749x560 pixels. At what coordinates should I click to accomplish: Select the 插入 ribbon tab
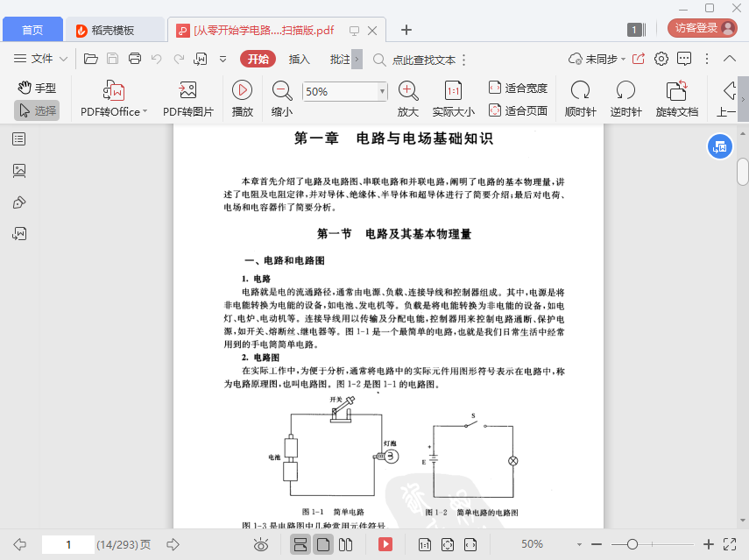point(300,60)
